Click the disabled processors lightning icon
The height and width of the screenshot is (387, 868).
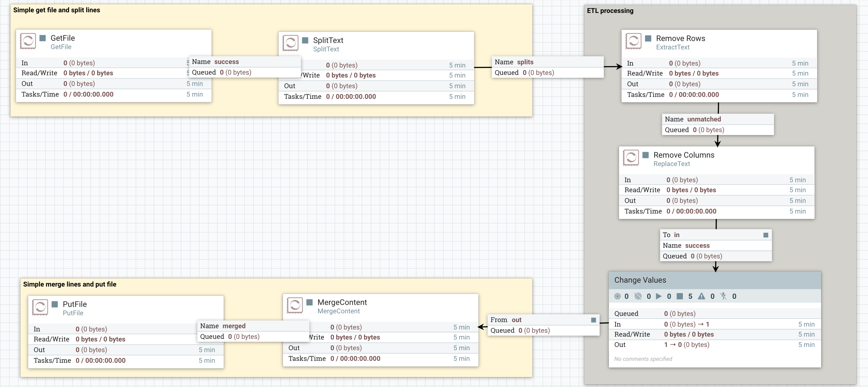point(724,296)
